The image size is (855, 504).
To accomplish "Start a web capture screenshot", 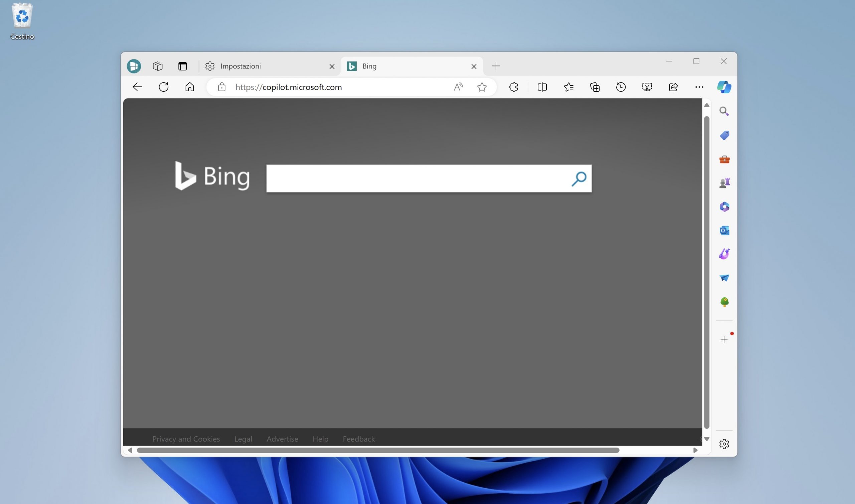I will point(647,87).
